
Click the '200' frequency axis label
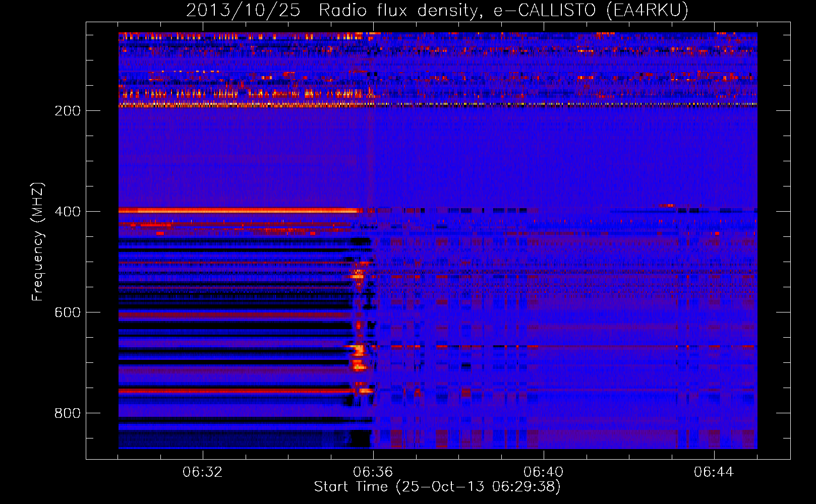tap(67, 111)
